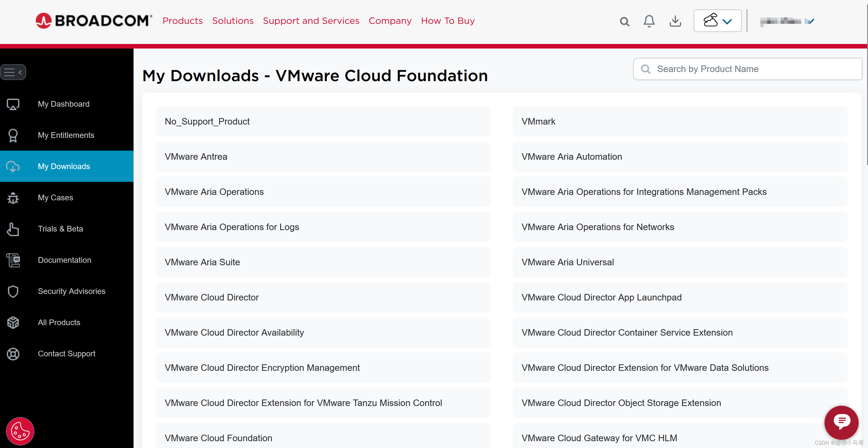Click the header search magnifier icon
868x448 pixels.
(625, 22)
